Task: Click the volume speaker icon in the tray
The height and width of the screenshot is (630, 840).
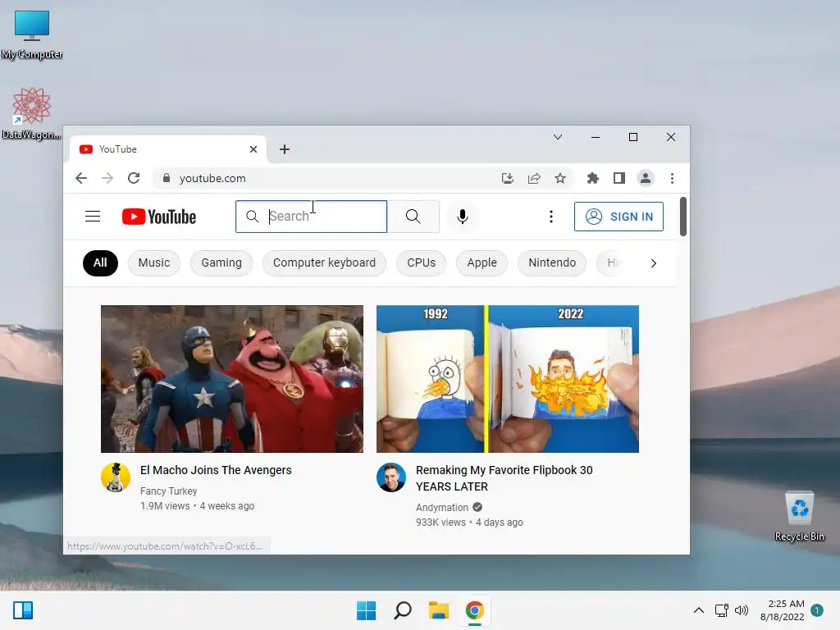Action: (742, 610)
